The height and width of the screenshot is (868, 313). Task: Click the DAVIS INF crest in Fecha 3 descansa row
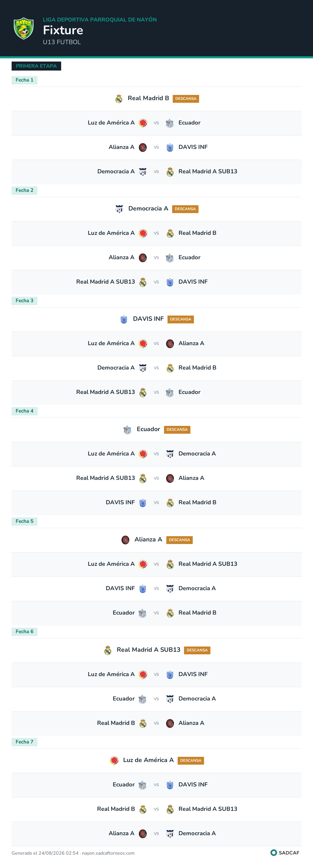tap(124, 319)
